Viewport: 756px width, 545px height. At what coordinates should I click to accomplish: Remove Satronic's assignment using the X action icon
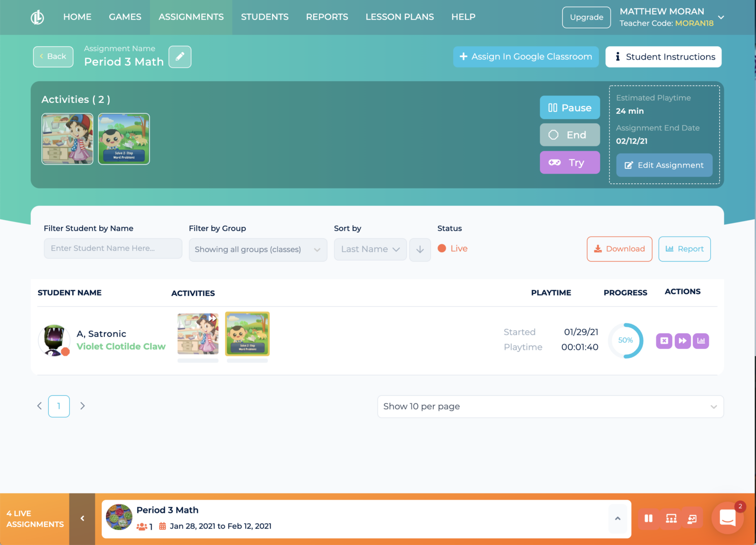(664, 341)
